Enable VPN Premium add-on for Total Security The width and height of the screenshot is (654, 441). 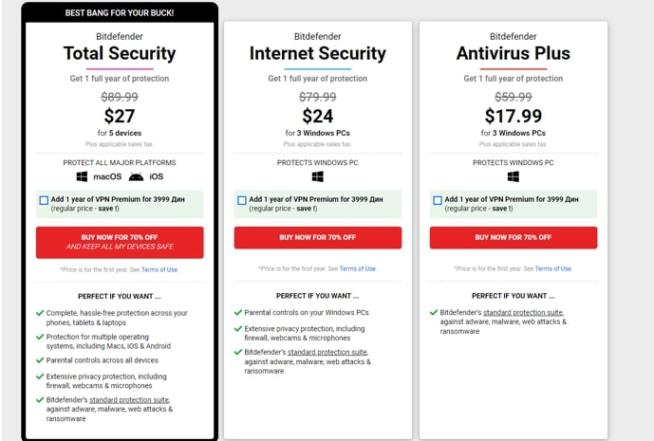(44, 200)
